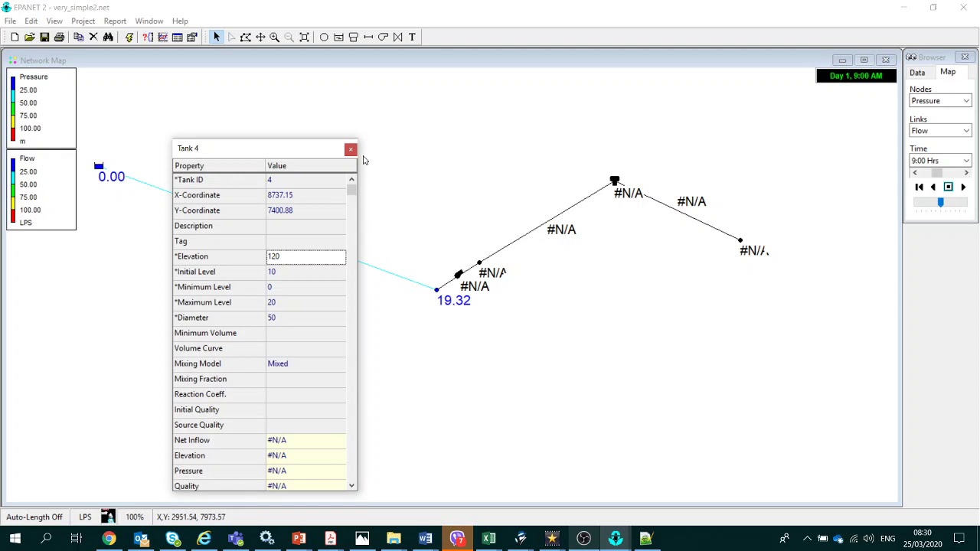Image resolution: width=980 pixels, height=551 pixels.
Task: Add a Reservoir from the toolbar
Action: [x=338, y=37]
